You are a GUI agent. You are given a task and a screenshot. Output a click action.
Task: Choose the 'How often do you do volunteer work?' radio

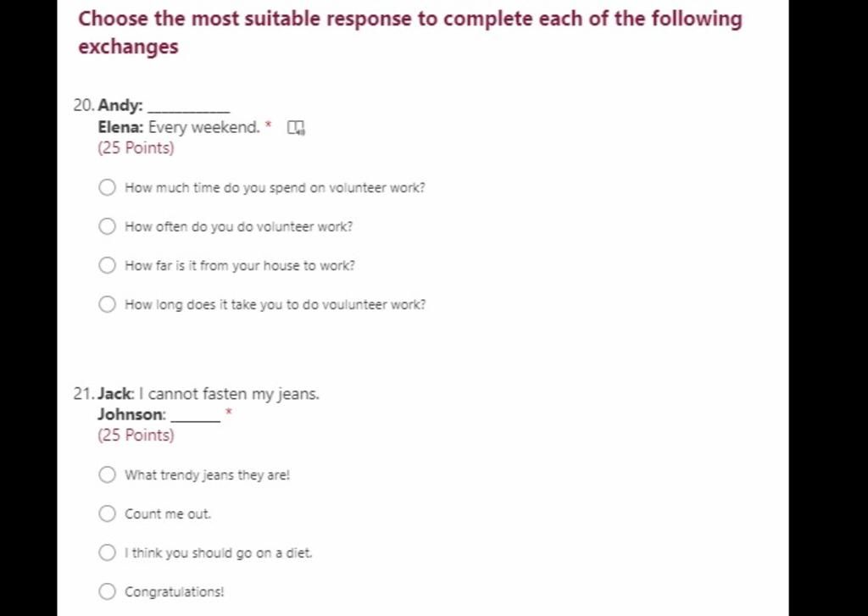tap(107, 226)
